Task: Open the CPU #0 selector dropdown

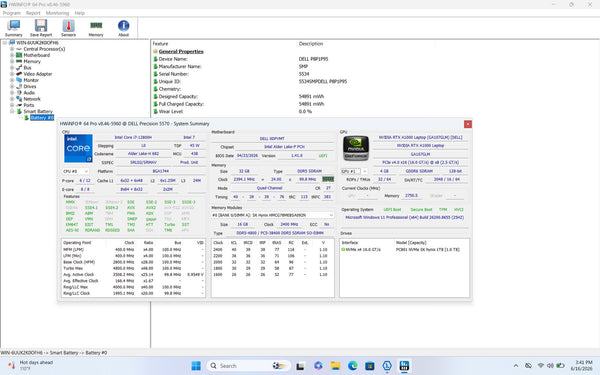Action: click(76, 171)
